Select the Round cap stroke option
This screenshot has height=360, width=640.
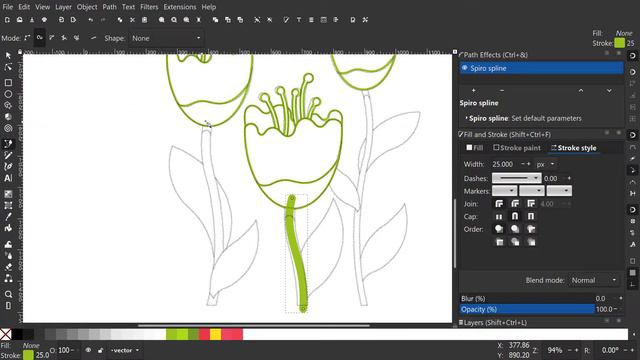click(x=515, y=216)
